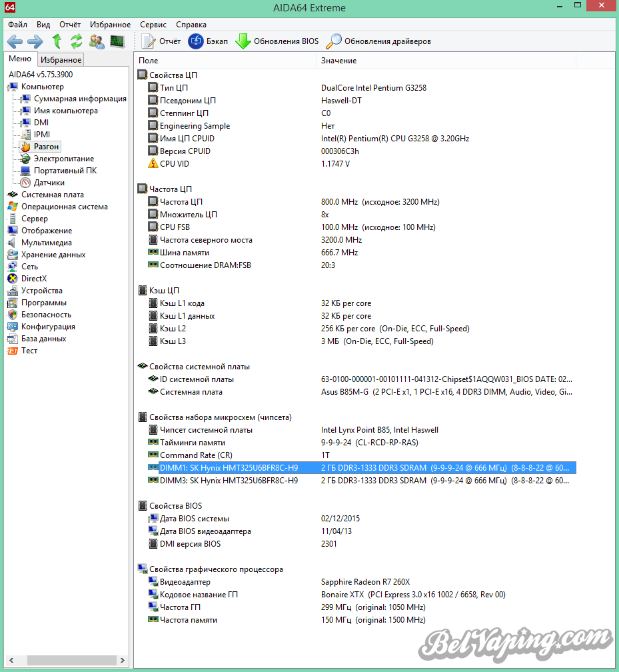Select DMI tree item
The image size is (619, 672).
(x=41, y=123)
